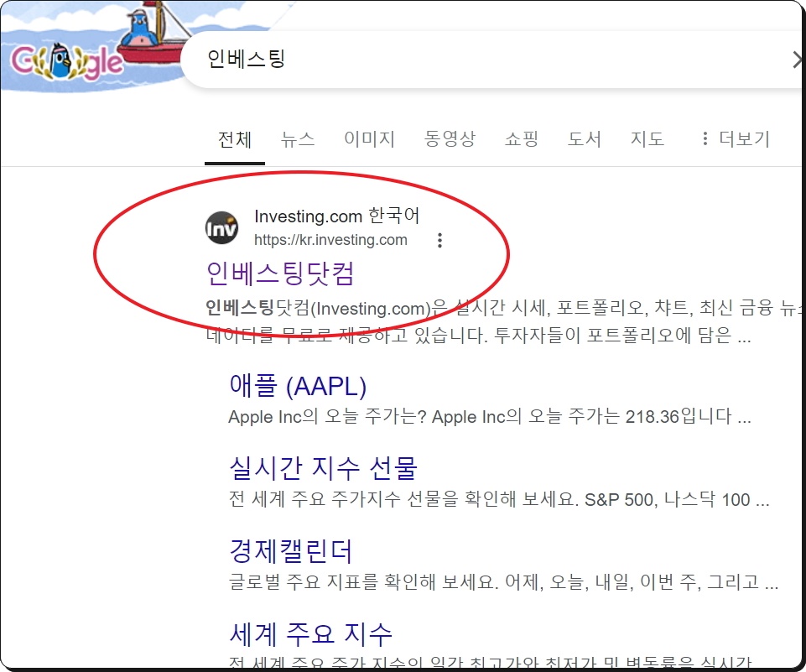Click the 글로벌 주요 지표를 확인해 보세요 description
The width and height of the screenshot is (806, 672).
click(503, 582)
